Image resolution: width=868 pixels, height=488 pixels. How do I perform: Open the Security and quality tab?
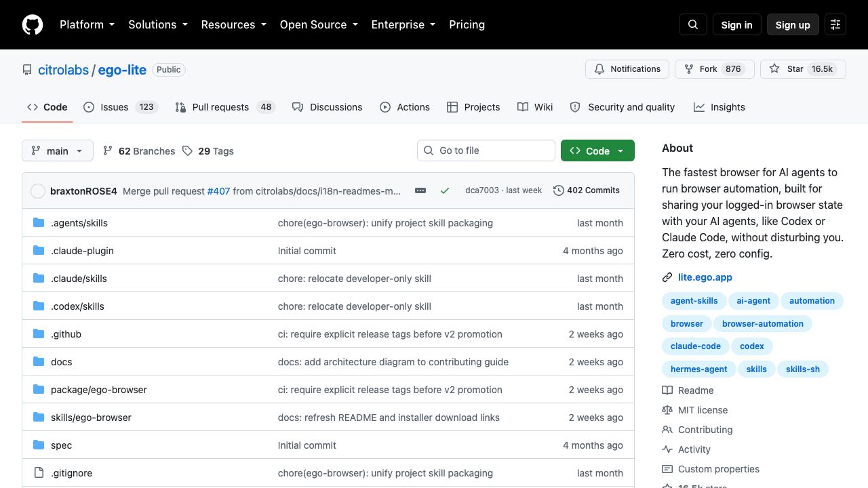623,107
